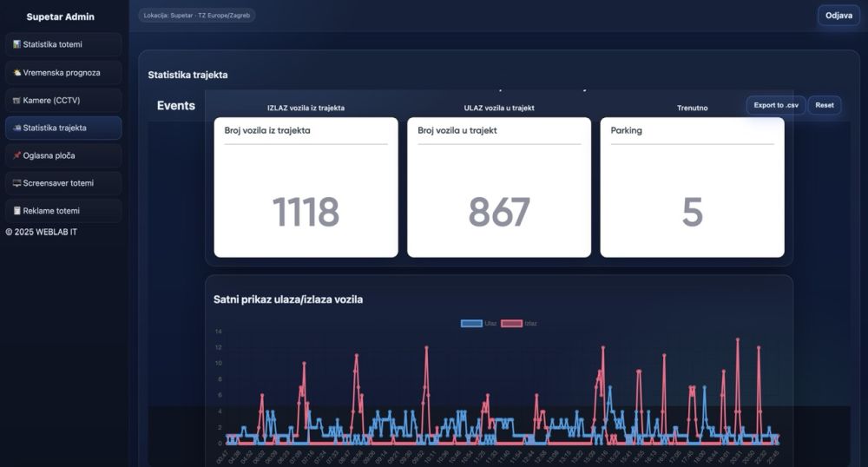Click the pushpin icon beside Oglasna ploča
The width and height of the screenshot is (868, 467).
[16, 156]
